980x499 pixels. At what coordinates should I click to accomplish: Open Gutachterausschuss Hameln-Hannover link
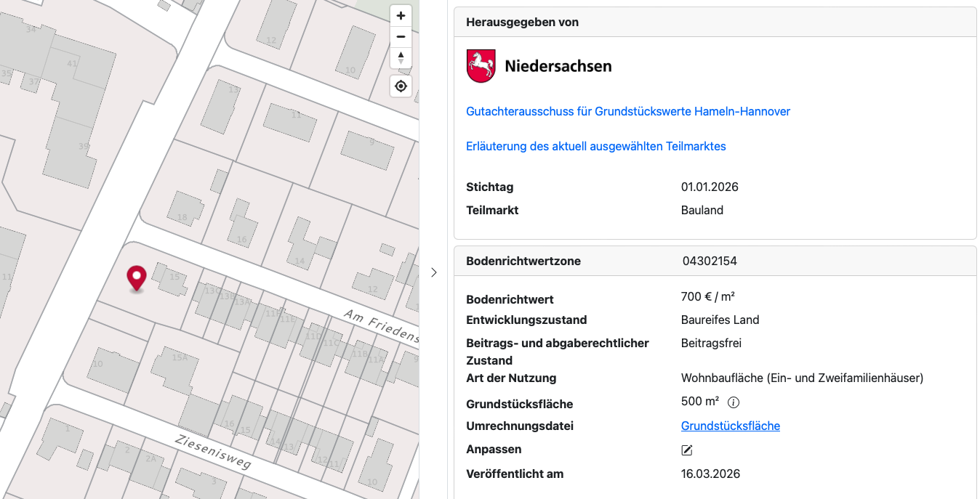pyautogui.click(x=628, y=111)
